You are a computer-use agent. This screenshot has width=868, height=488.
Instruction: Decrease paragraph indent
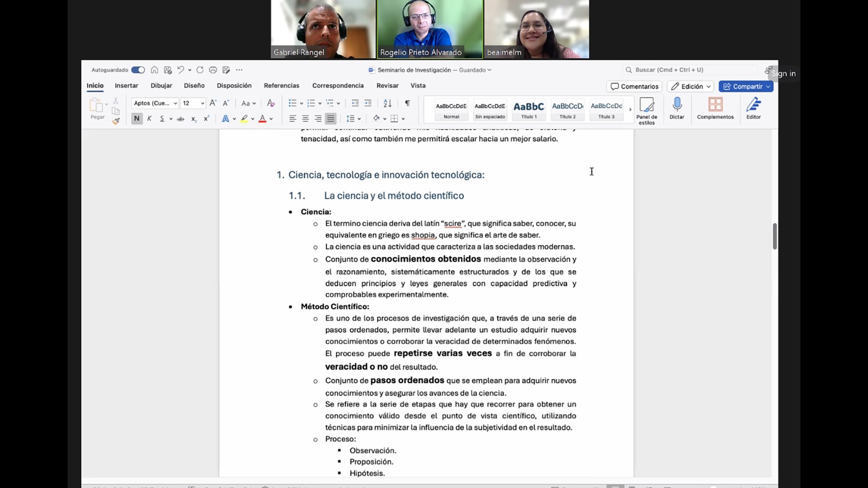coord(355,103)
